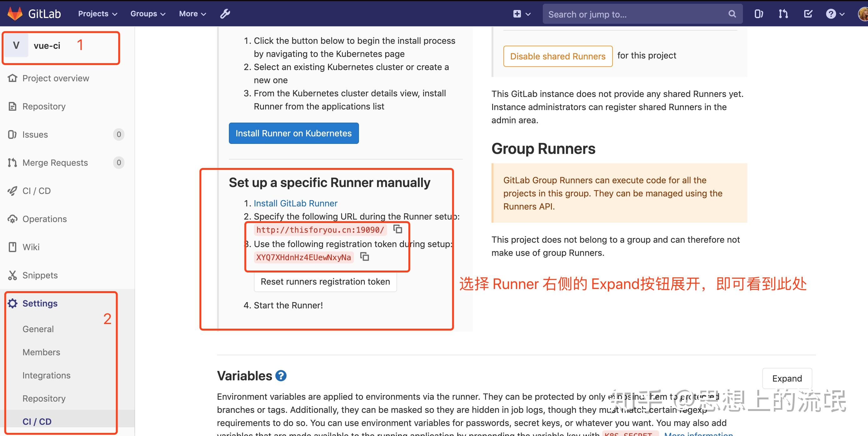Click Reset runners registration token
This screenshot has height=436, width=868.
(x=325, y=281)
